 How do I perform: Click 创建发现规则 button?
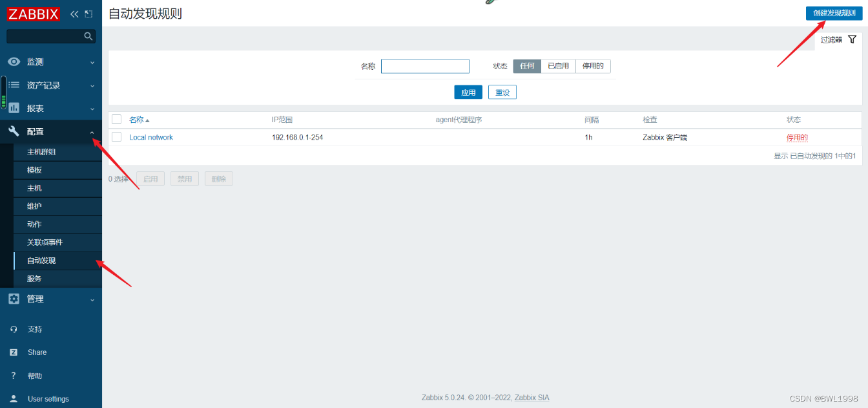pos(834,13)
